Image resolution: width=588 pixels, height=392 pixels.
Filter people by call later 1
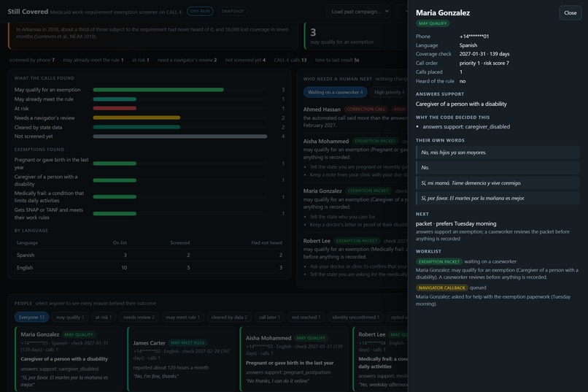[x=269, y=317]
